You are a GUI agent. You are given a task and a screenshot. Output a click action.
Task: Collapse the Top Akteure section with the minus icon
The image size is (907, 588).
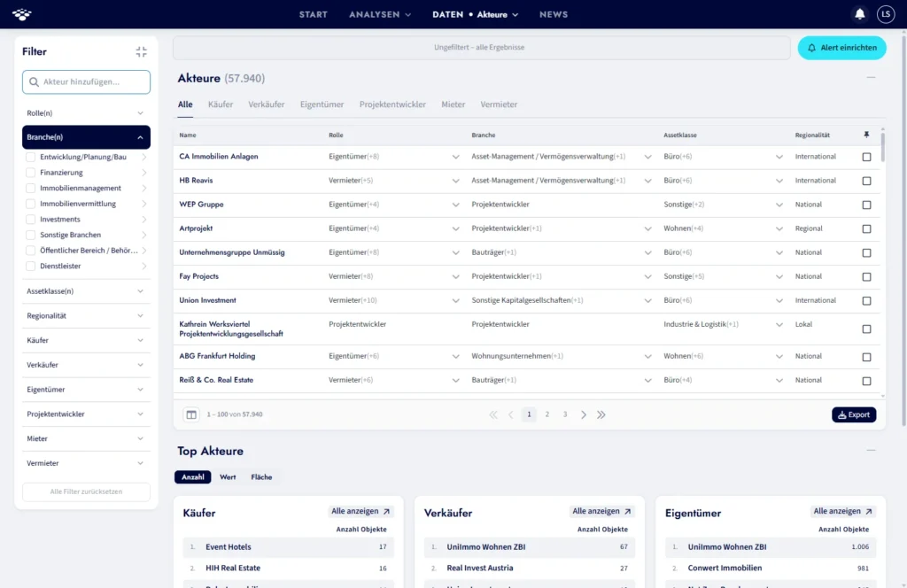tap(871, 451)
